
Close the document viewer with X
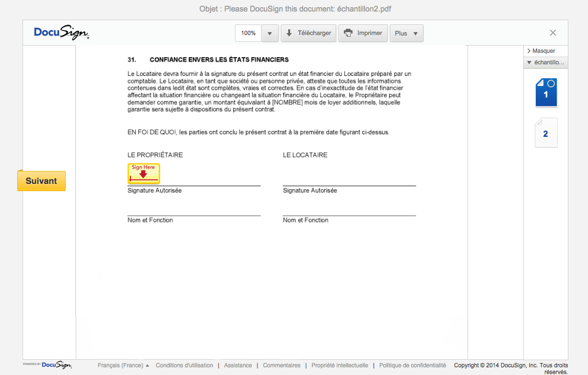(553, 33)
